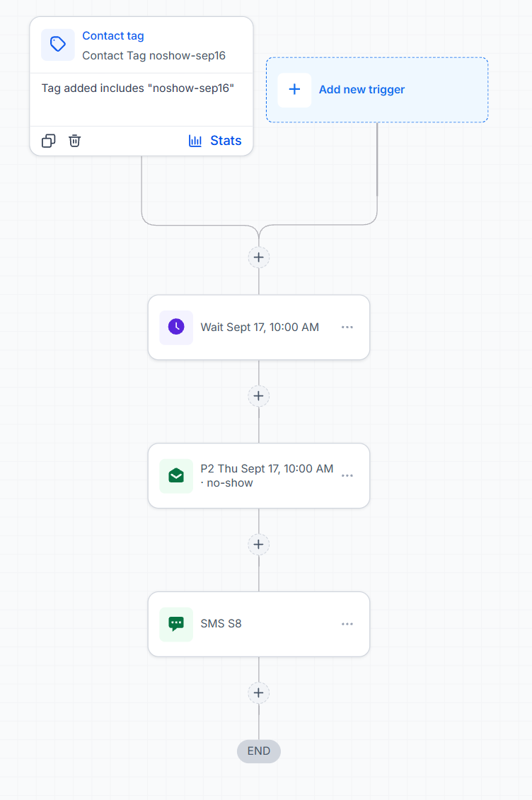532x800 pixels.
Task: Open Stats for the Contact tag trigger
Action: coord(215,141)
